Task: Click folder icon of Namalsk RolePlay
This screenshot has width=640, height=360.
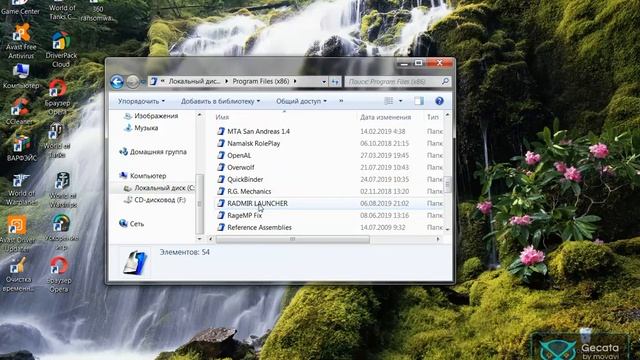Action: coord(221,143)
